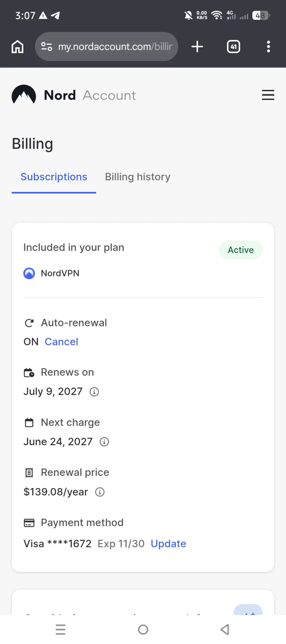Open Android recent apps menu button
The height and width of the screenshot is (644, 286).
[60, 630]
